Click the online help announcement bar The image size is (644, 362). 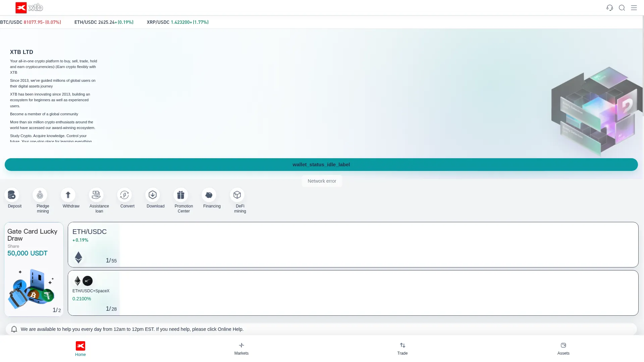click(321, 329)
